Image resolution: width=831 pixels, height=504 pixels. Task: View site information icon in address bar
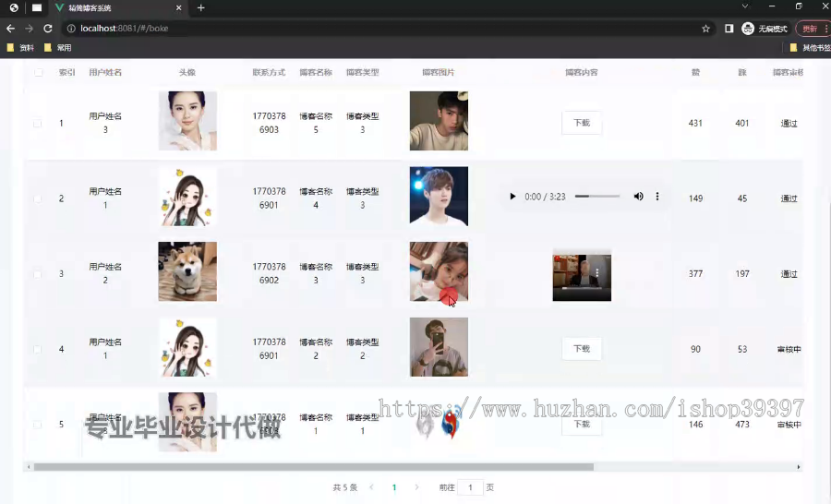[70, 29]
